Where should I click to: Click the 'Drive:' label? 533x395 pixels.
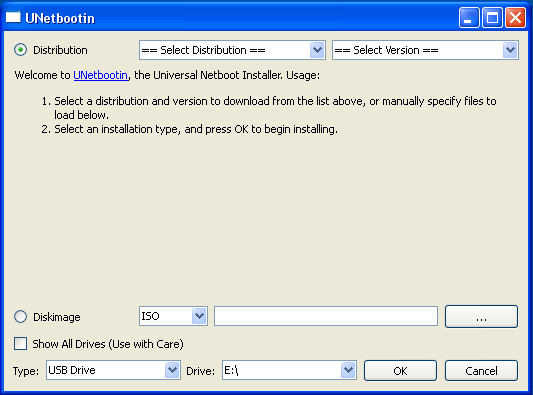coord(201,371)
